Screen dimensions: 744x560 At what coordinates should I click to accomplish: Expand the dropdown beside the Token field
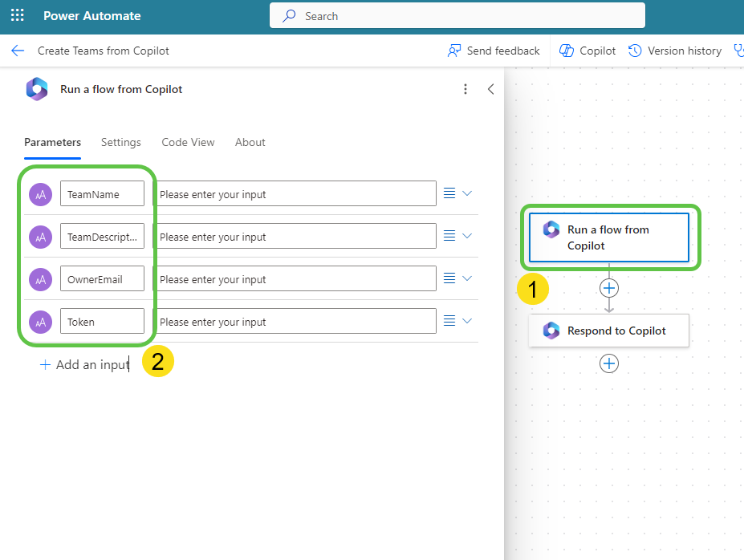466,321
